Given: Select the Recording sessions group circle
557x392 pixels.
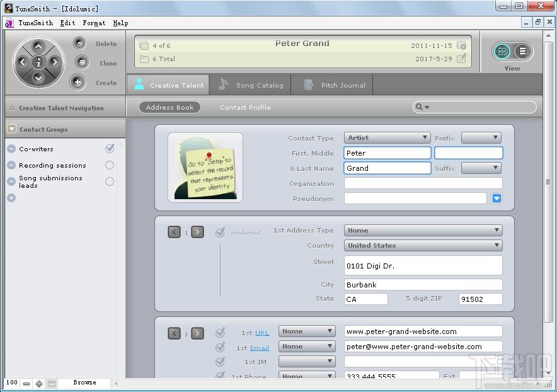Looking at the screenshot, I should (x=110, y=165).
